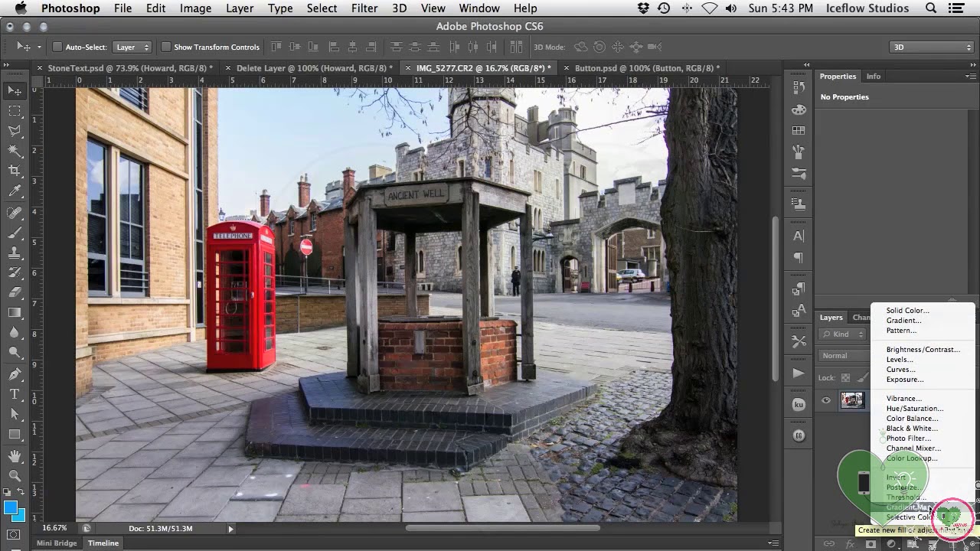This screenshot has width=980, height=551.
Task: Select the Rectangle shape tool
Action: pos(15,434)
